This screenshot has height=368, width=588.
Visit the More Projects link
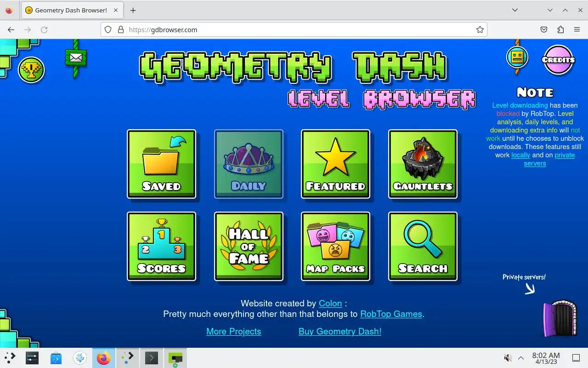pos(234,332)
